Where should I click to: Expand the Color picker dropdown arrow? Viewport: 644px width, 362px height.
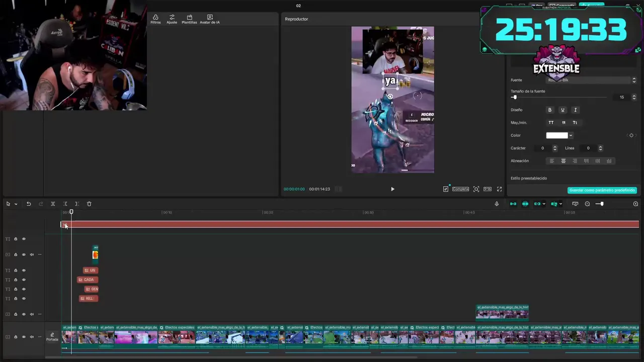[x=571, y=135]
